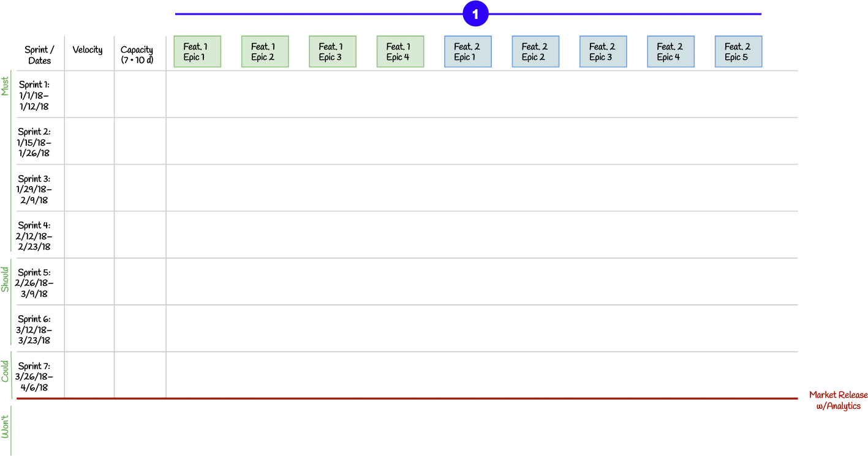
Task: Click the Market Release w/Analytics label
Action: (x=838, y=400)
